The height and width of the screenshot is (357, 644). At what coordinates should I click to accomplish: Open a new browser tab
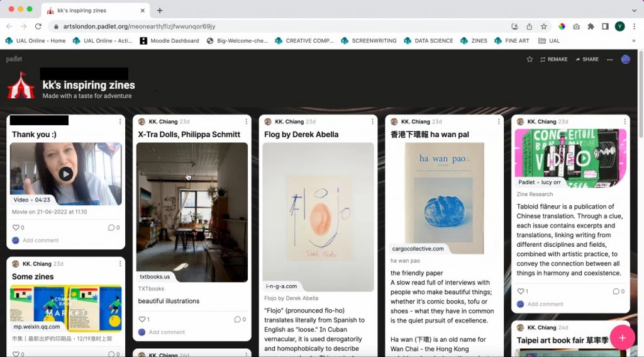coord(160,10)
